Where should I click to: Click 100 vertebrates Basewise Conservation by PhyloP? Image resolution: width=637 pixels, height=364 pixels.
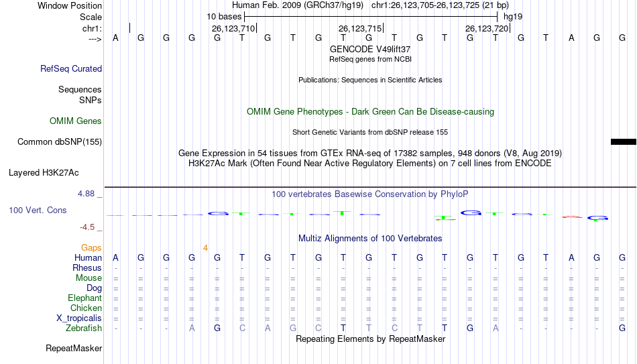coord(370,194)
